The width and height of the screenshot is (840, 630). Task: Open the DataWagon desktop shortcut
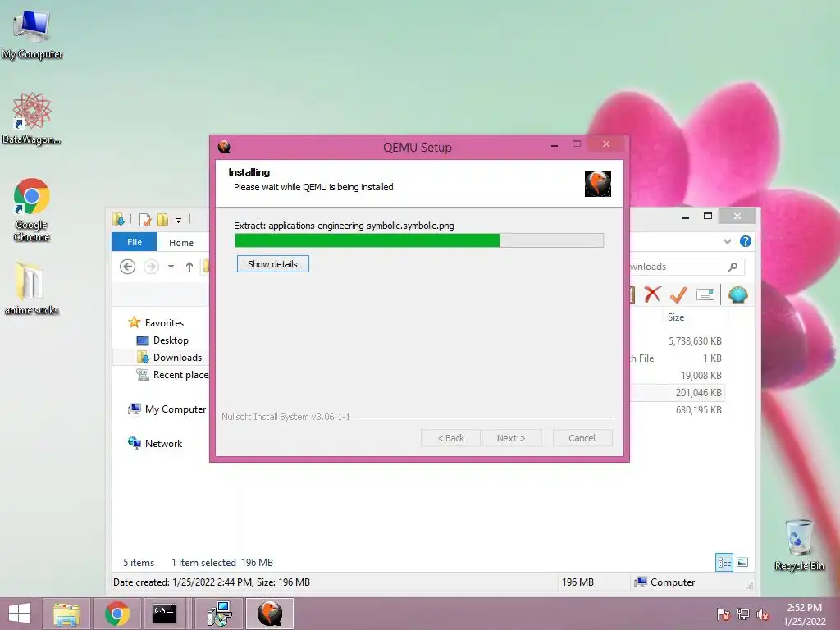[32, 118]
